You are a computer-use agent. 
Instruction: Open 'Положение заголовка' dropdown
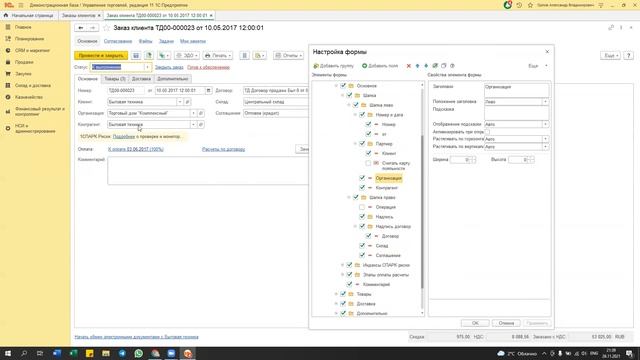coord(545,102)
